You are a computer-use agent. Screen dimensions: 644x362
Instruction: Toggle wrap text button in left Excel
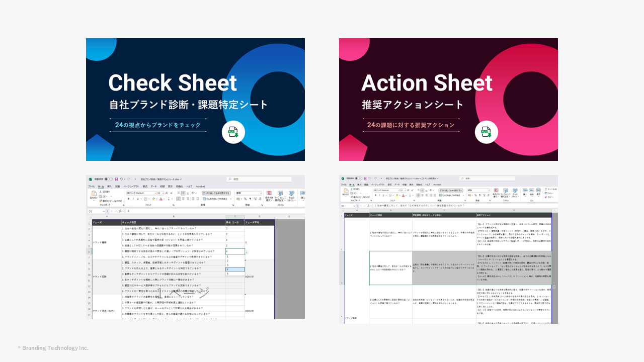tap(216, 193)
